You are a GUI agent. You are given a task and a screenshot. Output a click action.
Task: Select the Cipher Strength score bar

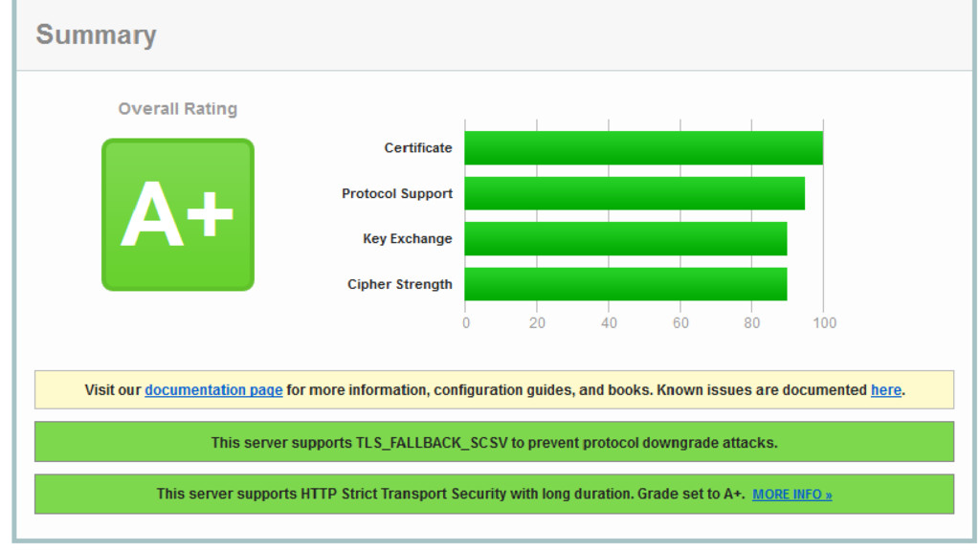point(625,284)
